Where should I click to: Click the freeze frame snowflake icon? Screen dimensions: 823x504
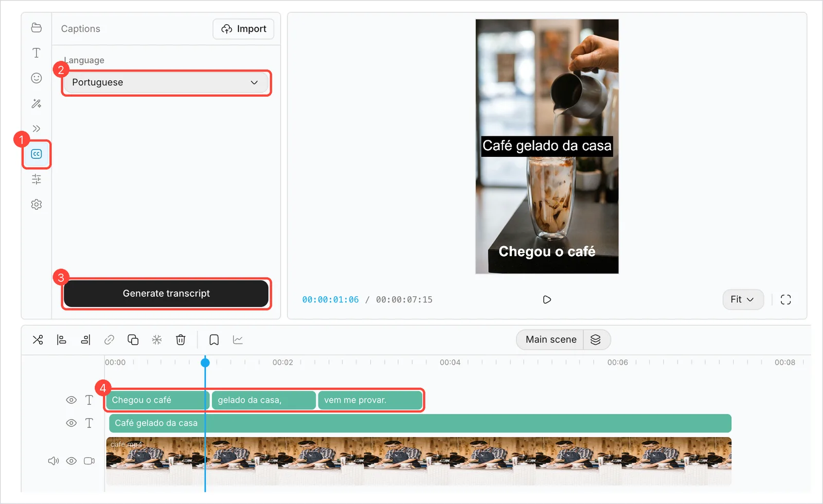click(157, 339)
